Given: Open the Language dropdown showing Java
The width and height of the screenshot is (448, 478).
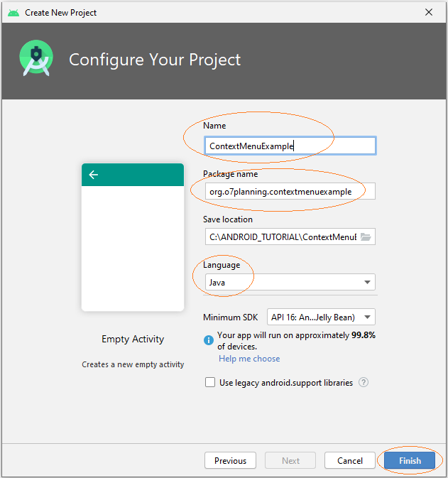Looking at the screenshot, I should [x=290, y=282].
